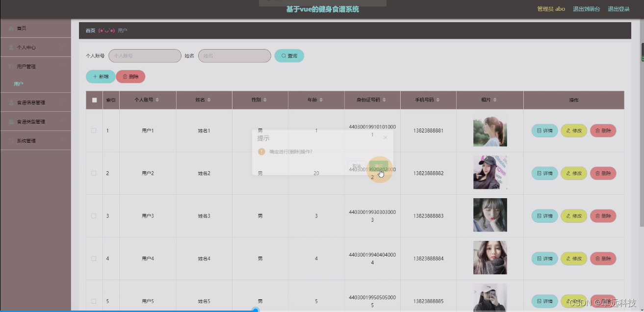Toggle the select-all checkbox in table header
This screenshot has width=644, height=312.
pos(94,100)
